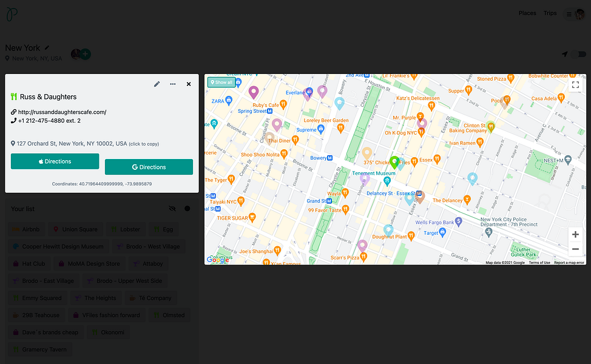The height and width of the screenshot is (364, 591).
Task: Select the Union Square place chip
Action: click(x=75, y=229)
